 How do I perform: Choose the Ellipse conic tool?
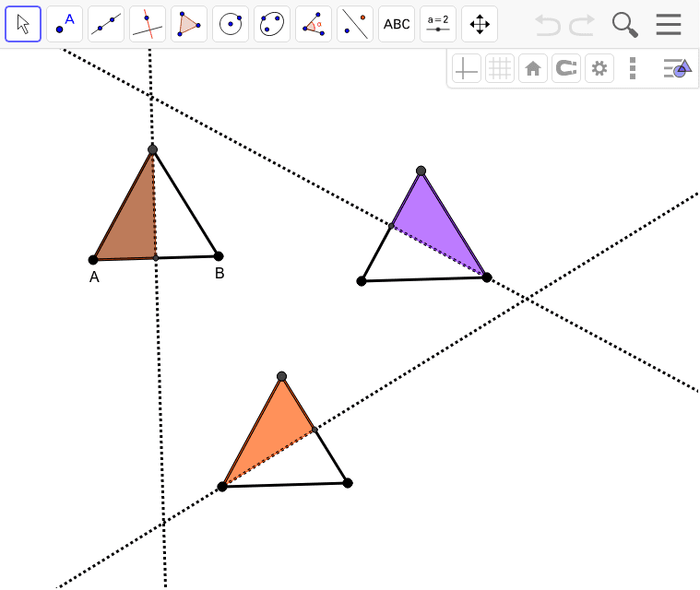pos(272,24)
